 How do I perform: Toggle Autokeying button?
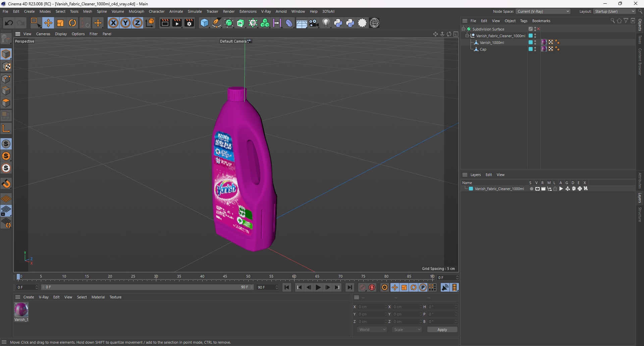pyautogui.click(x=372, y=287)
